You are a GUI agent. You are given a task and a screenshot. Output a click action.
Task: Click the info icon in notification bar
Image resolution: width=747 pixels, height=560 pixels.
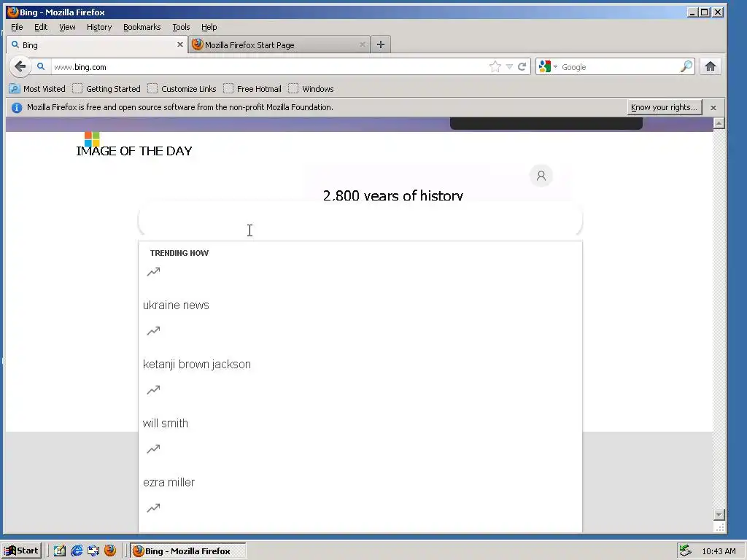click(x=17, y=108)
